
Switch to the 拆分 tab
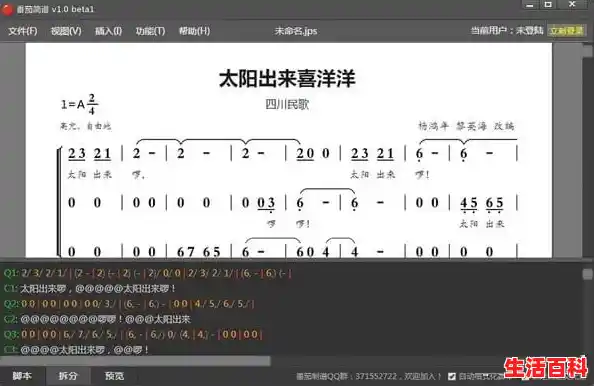click(x=68, y=376)
